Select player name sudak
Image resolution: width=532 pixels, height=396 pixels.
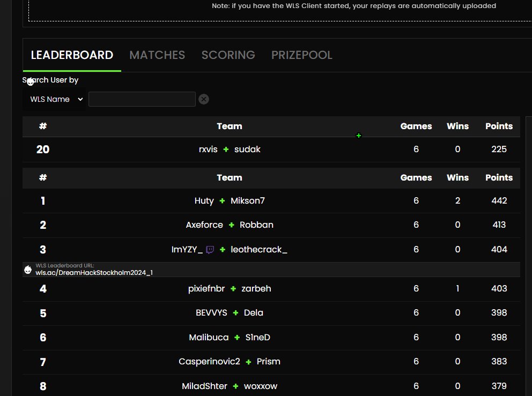[x=247, y=149]
